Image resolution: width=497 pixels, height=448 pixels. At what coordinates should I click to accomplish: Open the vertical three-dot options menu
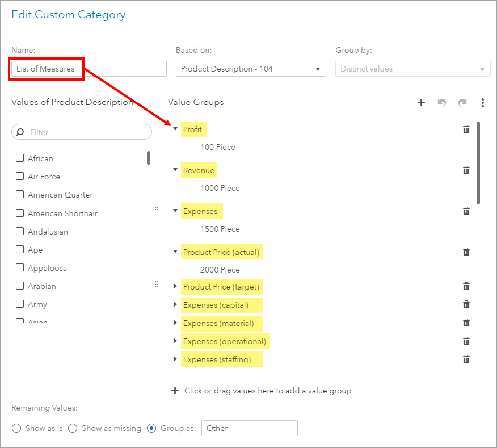(x=483, y=103)
